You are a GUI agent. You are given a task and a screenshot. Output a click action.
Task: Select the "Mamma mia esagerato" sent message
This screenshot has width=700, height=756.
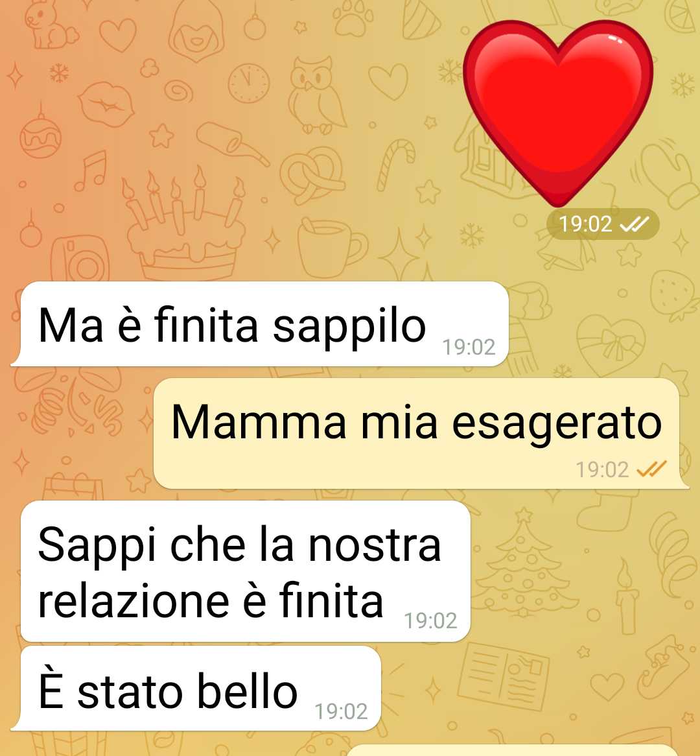421,434
